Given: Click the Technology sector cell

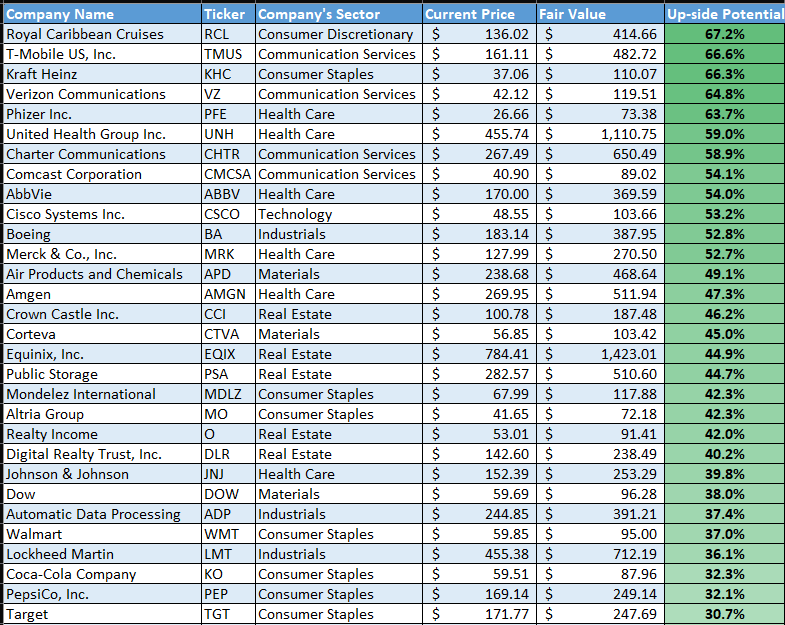Looking at the screenshot, I should coord(338,214).
